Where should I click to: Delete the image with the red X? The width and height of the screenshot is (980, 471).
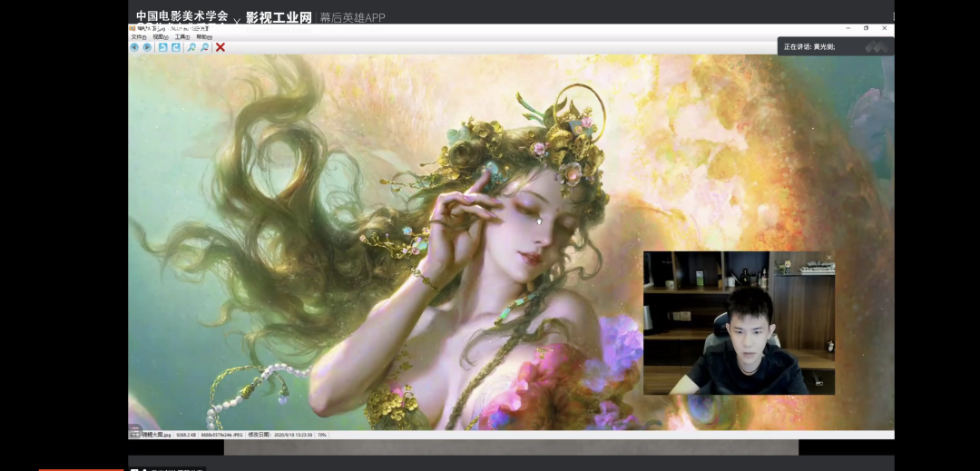coord(220,47)
